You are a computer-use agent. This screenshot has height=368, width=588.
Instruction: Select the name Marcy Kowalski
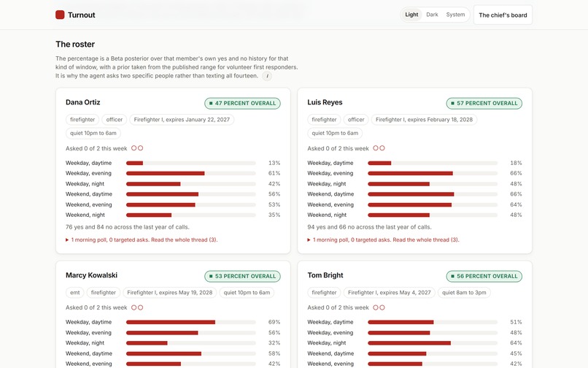point(91,275)
